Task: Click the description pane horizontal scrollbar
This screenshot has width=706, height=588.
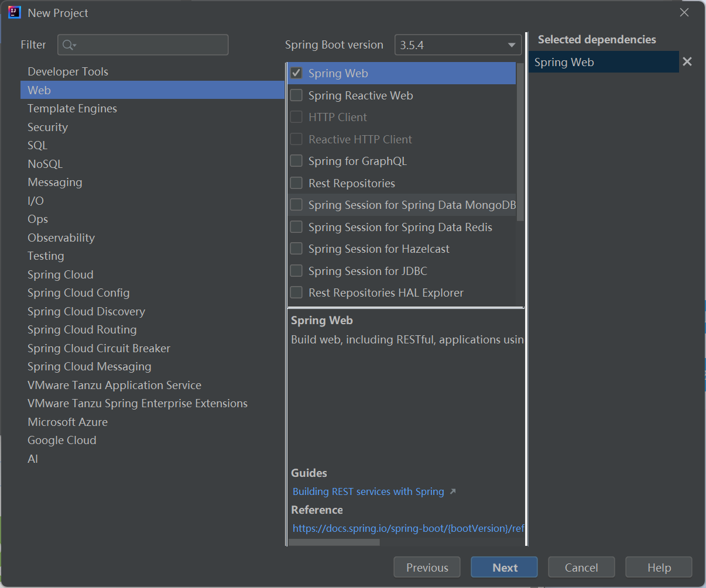Action: [x=334, y=542]
